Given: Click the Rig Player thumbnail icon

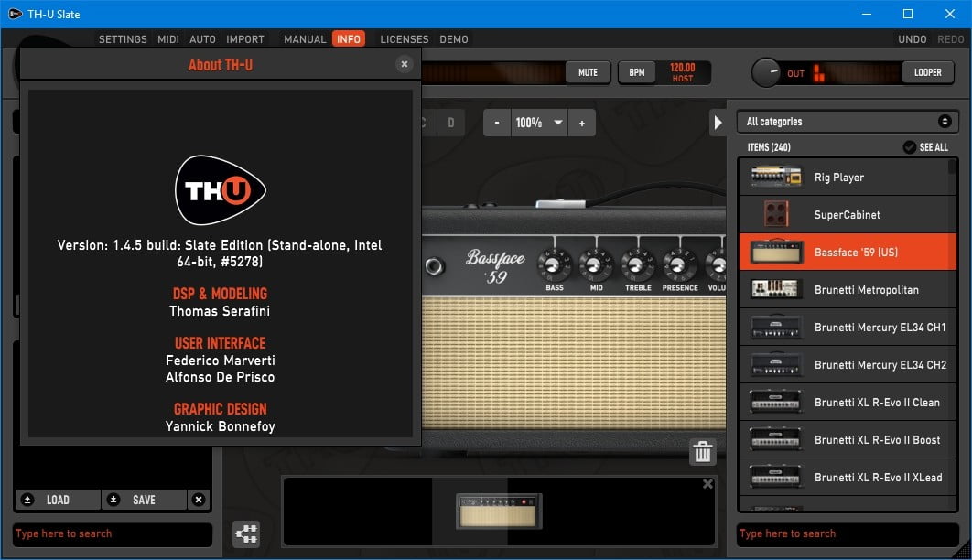Looking at the screenshot, I should (775, 178).
